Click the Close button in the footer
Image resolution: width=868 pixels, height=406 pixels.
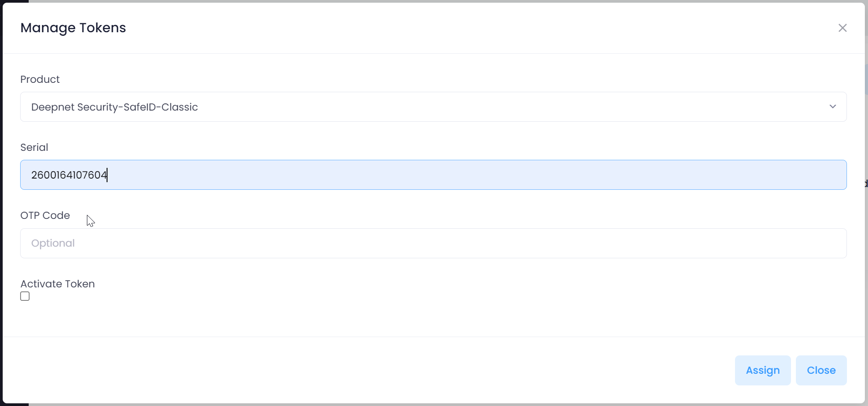pyautogui.click(x=821, y=370)
